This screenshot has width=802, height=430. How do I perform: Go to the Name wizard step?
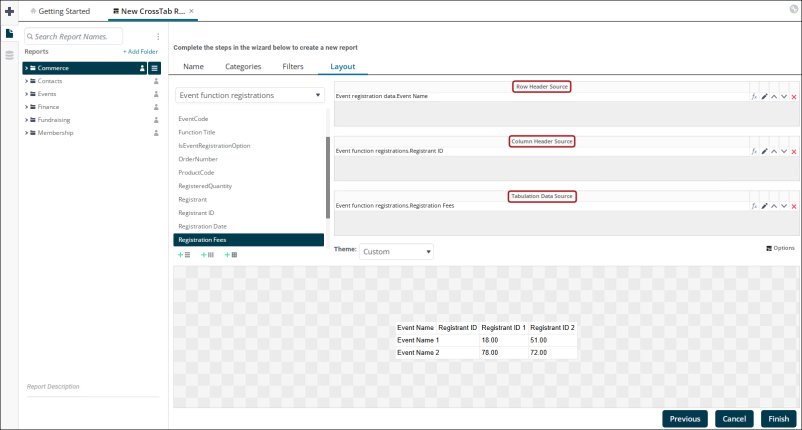coord(193,66)
